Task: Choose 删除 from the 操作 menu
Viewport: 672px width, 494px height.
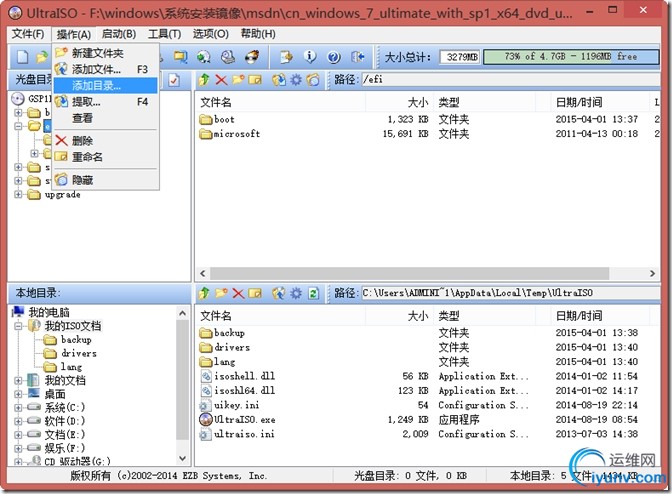Action: 105,141
